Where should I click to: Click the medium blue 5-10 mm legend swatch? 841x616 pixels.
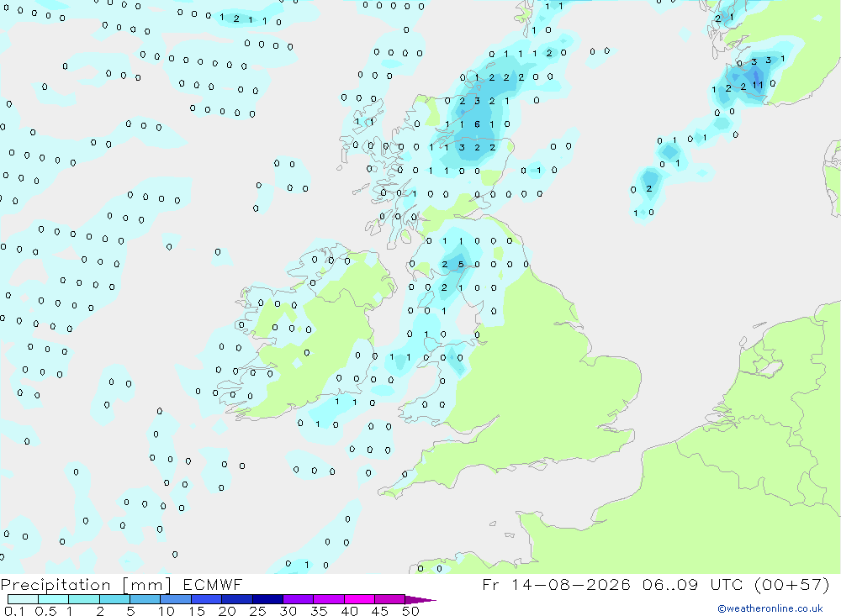pyautogui.click(x=145, y=599)
